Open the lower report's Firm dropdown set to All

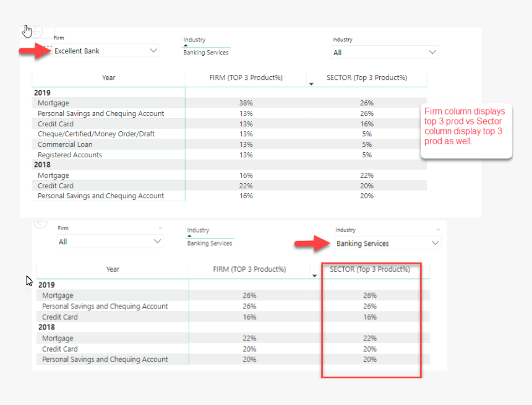tap(110, 242)
